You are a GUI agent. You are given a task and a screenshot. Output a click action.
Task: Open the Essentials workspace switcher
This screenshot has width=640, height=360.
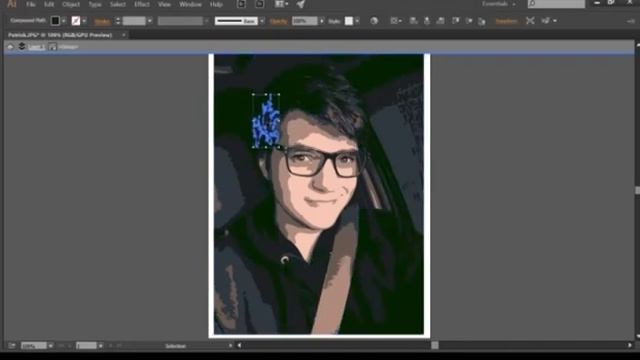pos(499,4)
